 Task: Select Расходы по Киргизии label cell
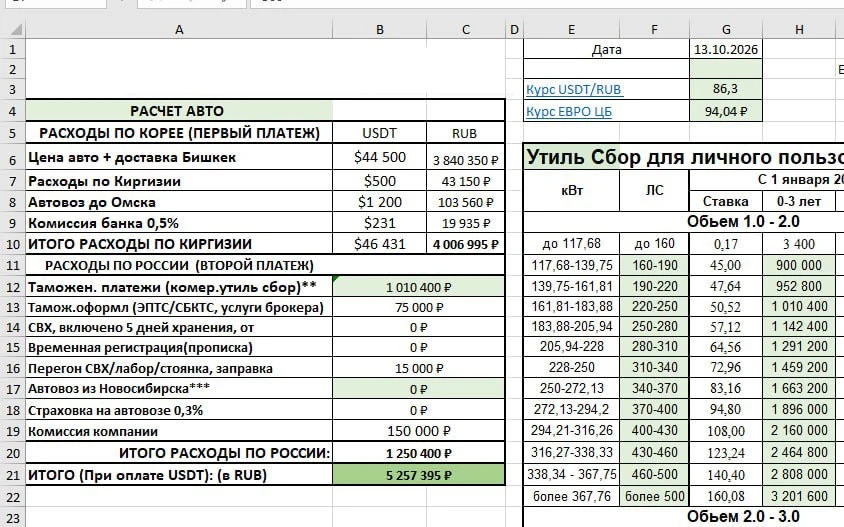click(179, 181)
